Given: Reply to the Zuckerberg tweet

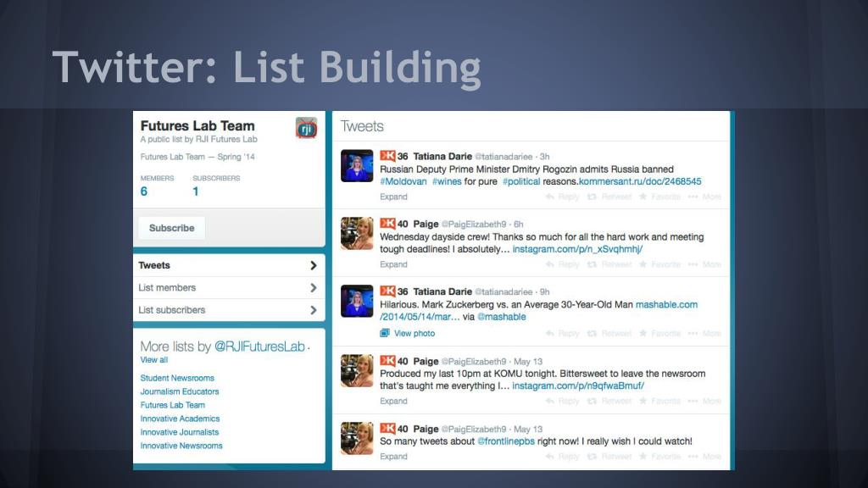Looking at the screenshot, I should coord(563,333).
